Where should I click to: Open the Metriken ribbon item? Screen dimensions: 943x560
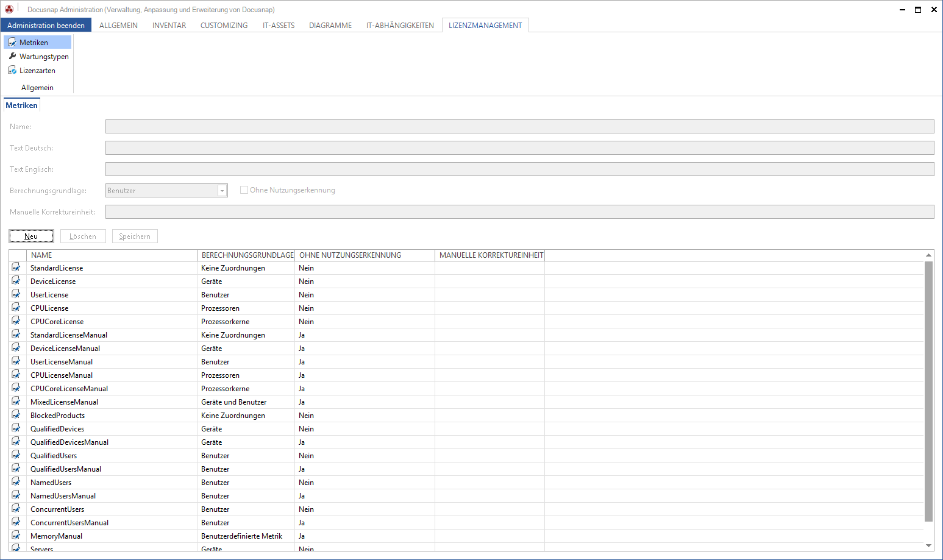37,42
